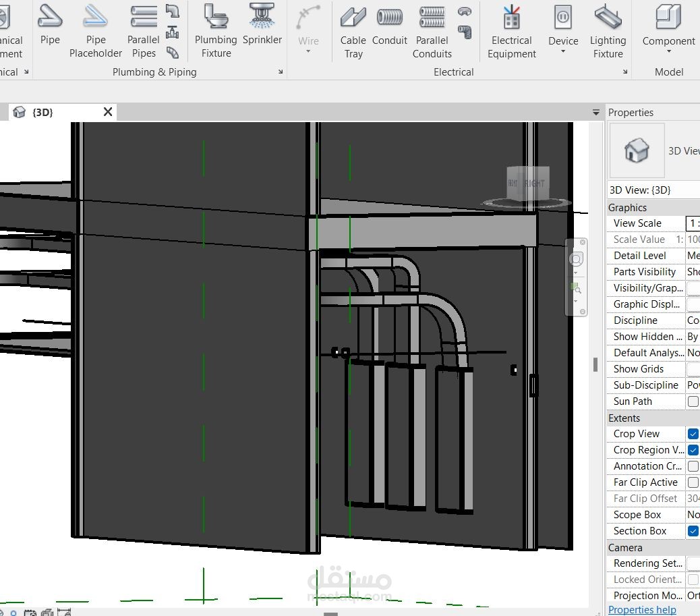Select the Default Analysis property label
Viewport: 700px width, 616px height.
point(648,353)
